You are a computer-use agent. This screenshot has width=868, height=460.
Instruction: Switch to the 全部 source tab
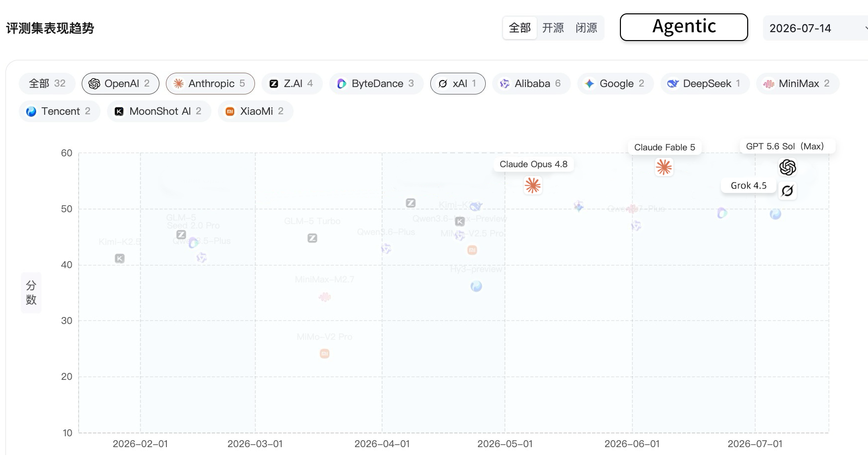pos(520,28)
